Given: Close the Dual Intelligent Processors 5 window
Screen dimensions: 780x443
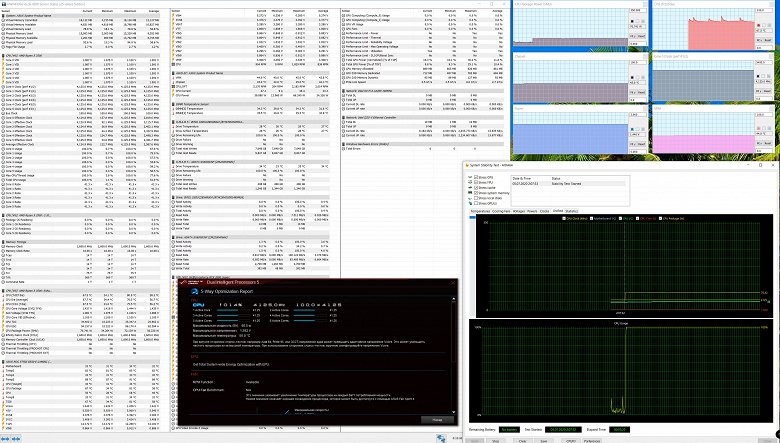Looking at the screenshot, I should pos(454,283).
